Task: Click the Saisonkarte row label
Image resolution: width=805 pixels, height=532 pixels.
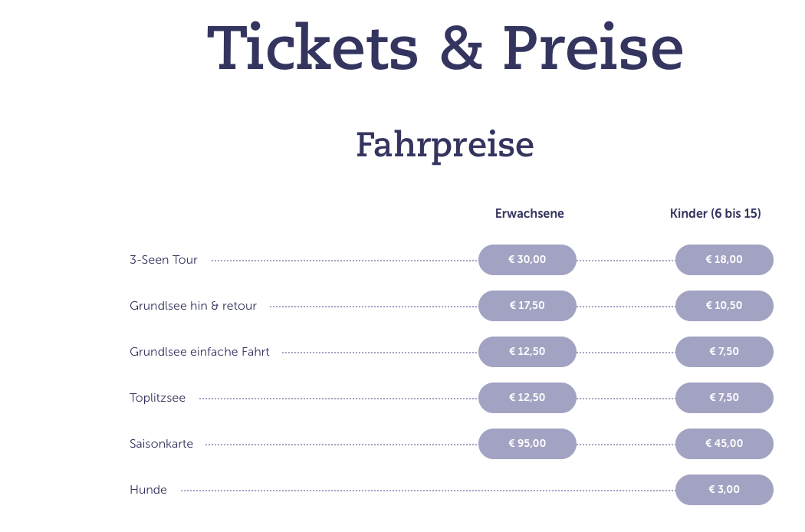Action: (161, 444)
